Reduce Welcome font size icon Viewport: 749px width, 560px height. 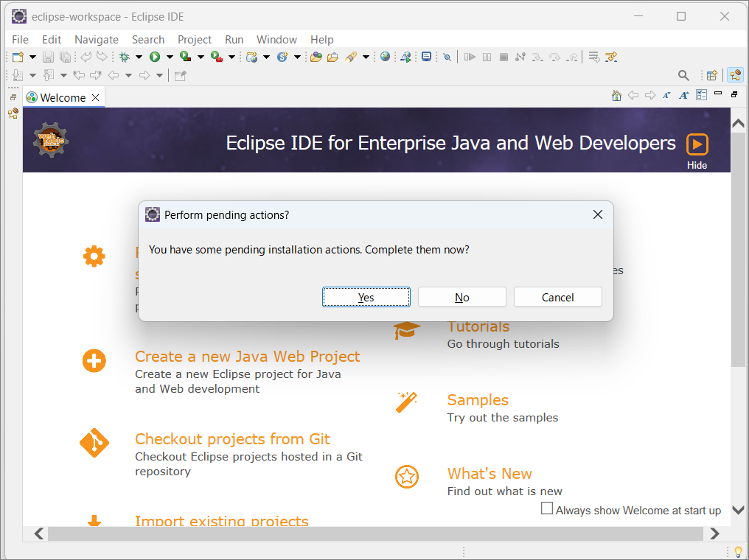(x=666, y=95)
